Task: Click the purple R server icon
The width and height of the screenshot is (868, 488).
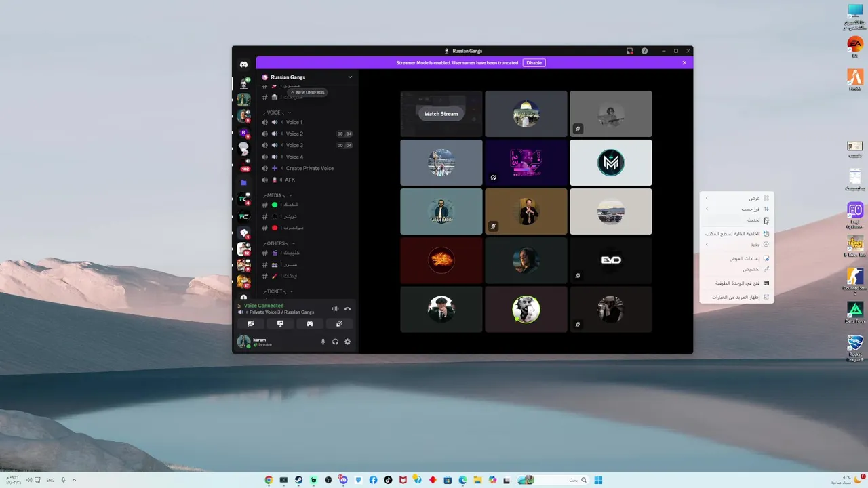Action: [x=243, y=133]
